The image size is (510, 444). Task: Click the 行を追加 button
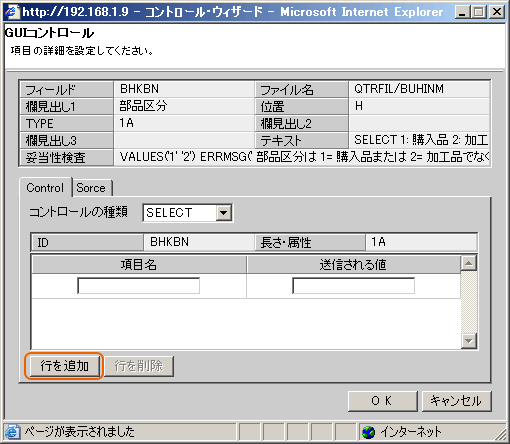[64, 366]
